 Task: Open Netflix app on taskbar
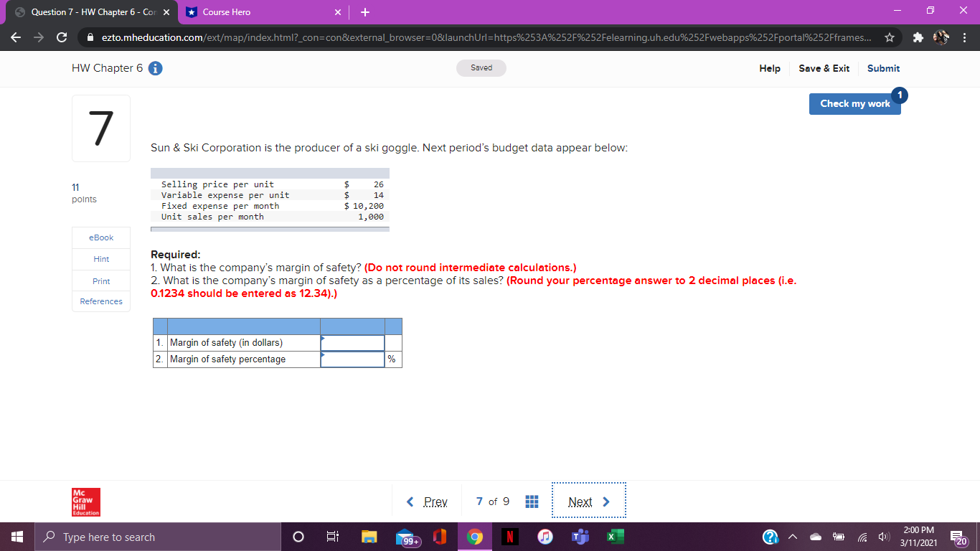pos(509,537)
